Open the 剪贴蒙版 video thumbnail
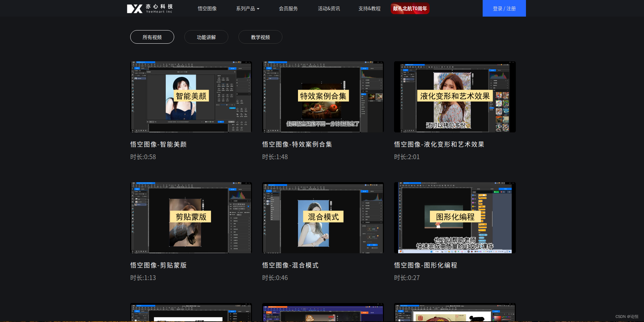 coord(191,218)
